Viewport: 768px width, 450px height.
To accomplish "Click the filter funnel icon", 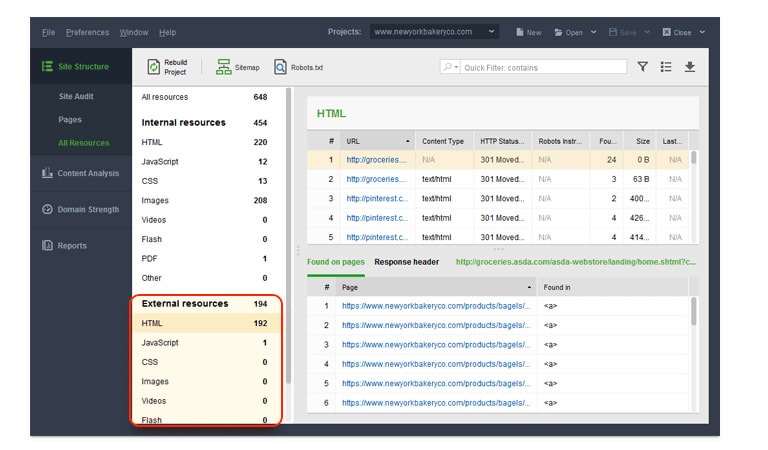I will point(643,67).
